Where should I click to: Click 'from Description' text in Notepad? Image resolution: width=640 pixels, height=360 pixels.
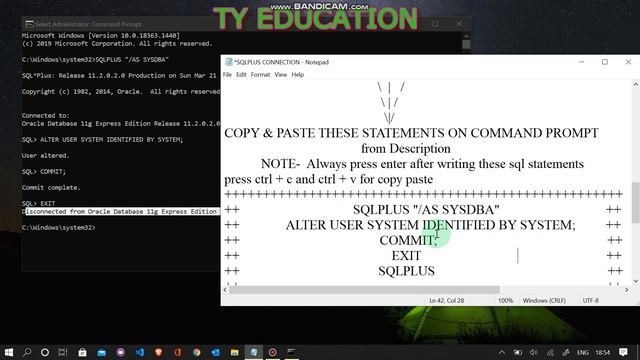[406, 148]
